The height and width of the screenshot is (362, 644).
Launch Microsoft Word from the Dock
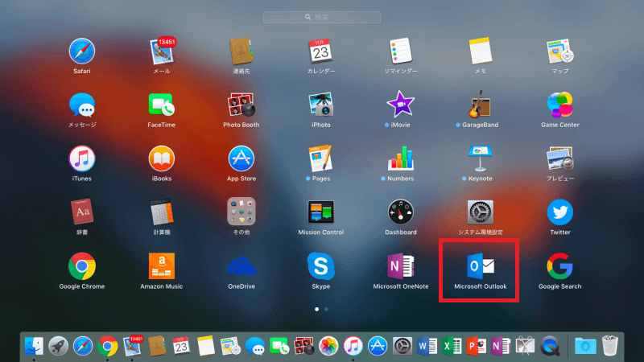(x=427, y=346)
